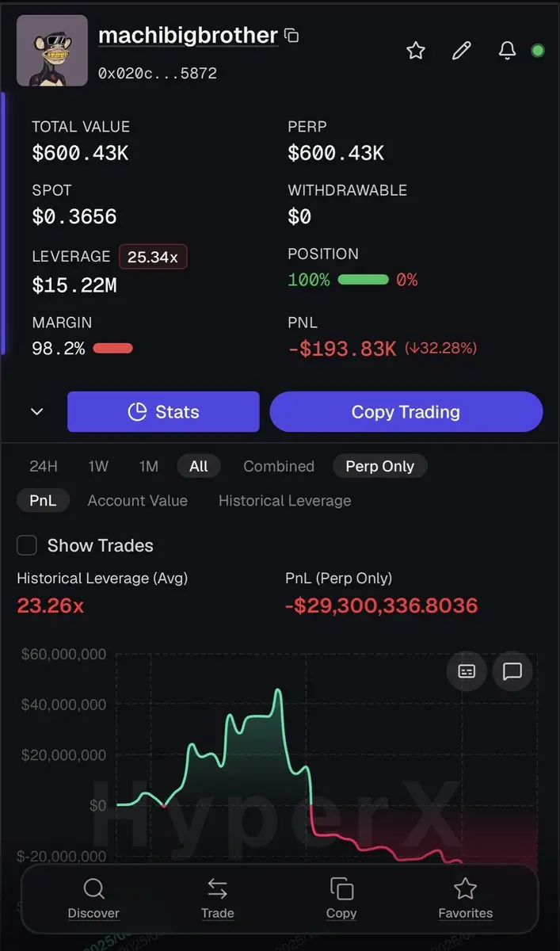Click the Stats button
The height and width of the screenshot is (951, 560).
[x=163, y=412]
